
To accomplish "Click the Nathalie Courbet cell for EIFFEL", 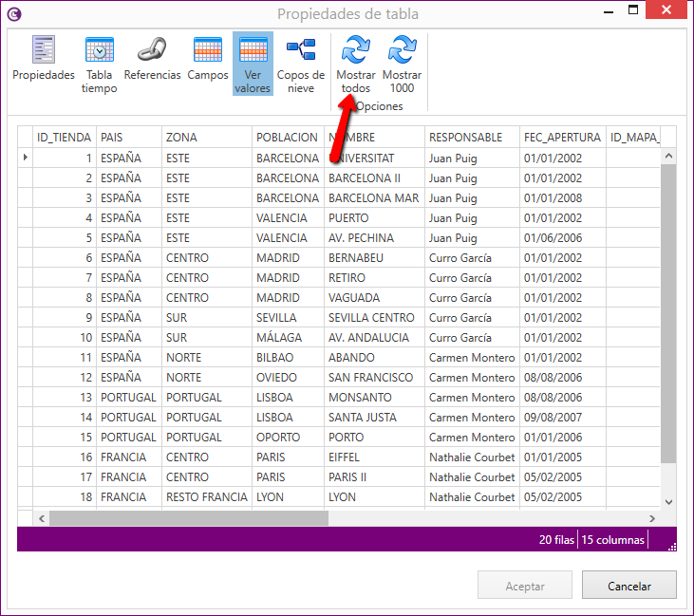I will tap(471, 457).
